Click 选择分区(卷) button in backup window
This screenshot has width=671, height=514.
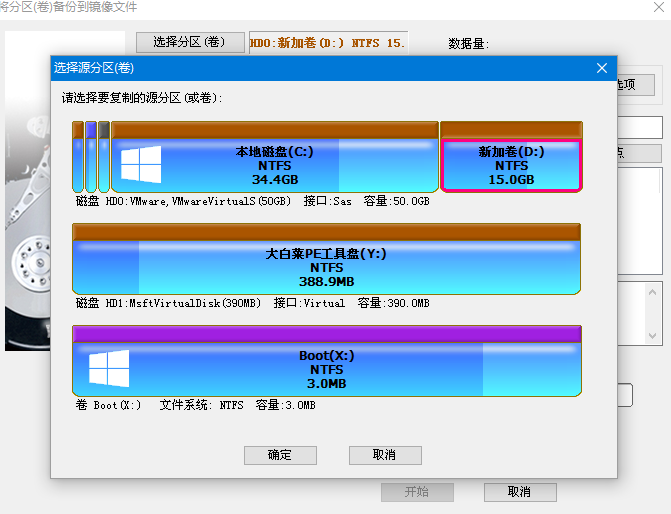(190, 42)
